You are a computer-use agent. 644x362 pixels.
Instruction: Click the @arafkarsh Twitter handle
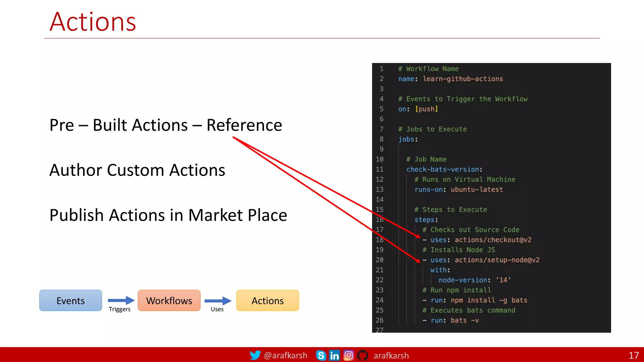tap(286, 355)
